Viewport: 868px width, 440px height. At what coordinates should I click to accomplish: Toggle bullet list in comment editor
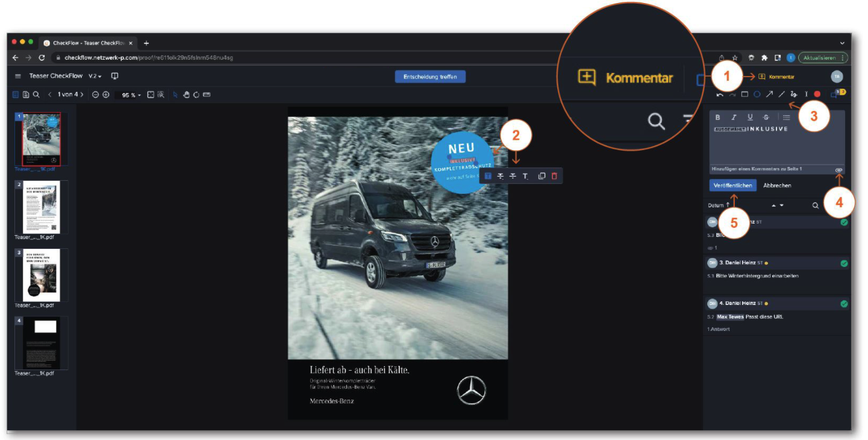[x=787, y=118]
